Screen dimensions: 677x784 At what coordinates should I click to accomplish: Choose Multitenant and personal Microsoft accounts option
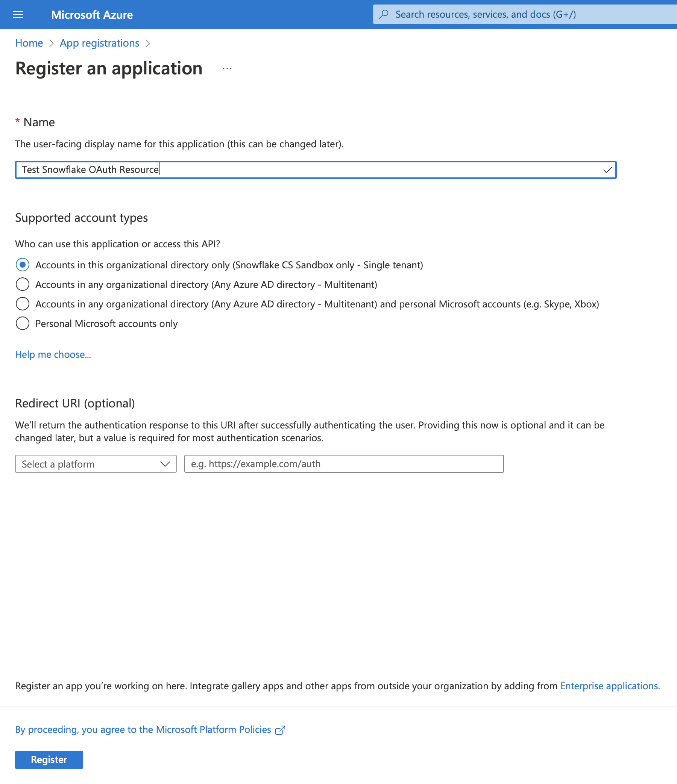(x=23, y=304)
